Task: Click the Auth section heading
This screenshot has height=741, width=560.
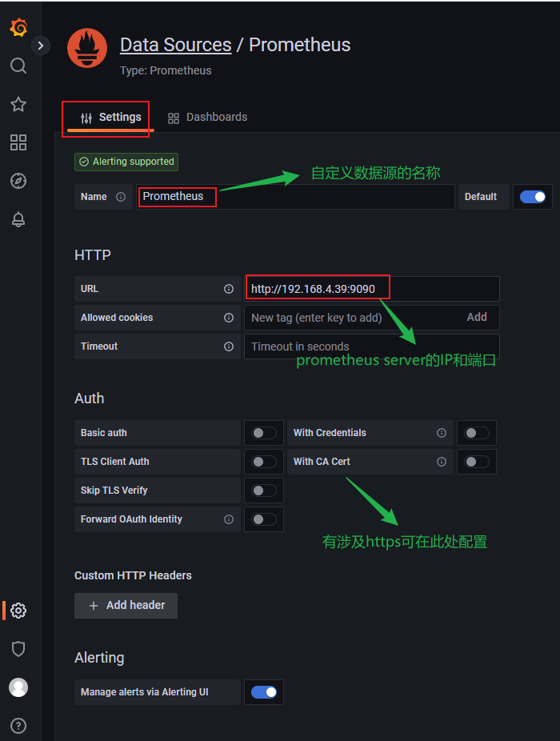Action: 90,399
